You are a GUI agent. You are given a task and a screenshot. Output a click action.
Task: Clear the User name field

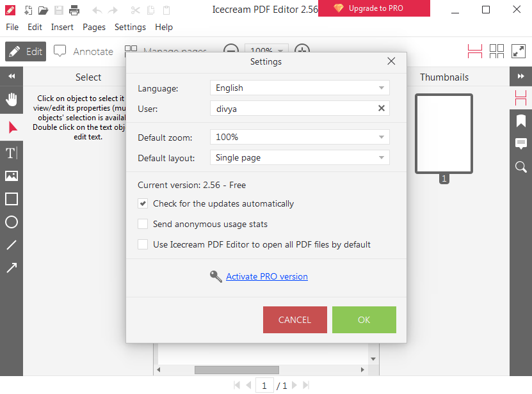tap(382, 108)
